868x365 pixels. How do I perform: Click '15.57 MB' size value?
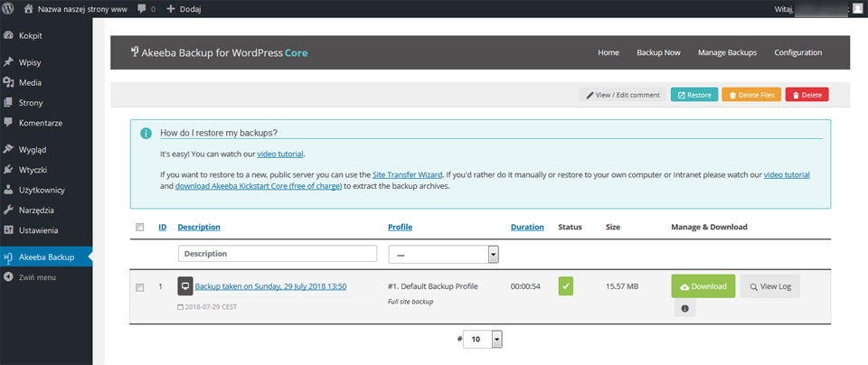[622, 286]
